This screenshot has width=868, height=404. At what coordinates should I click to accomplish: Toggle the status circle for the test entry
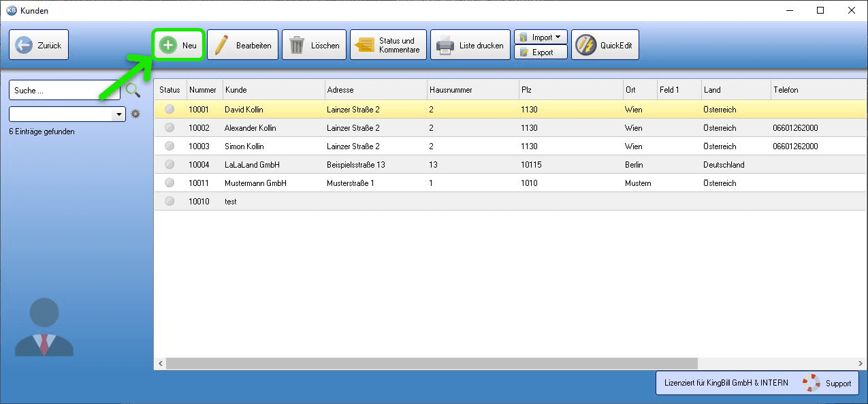pos(170,201)
